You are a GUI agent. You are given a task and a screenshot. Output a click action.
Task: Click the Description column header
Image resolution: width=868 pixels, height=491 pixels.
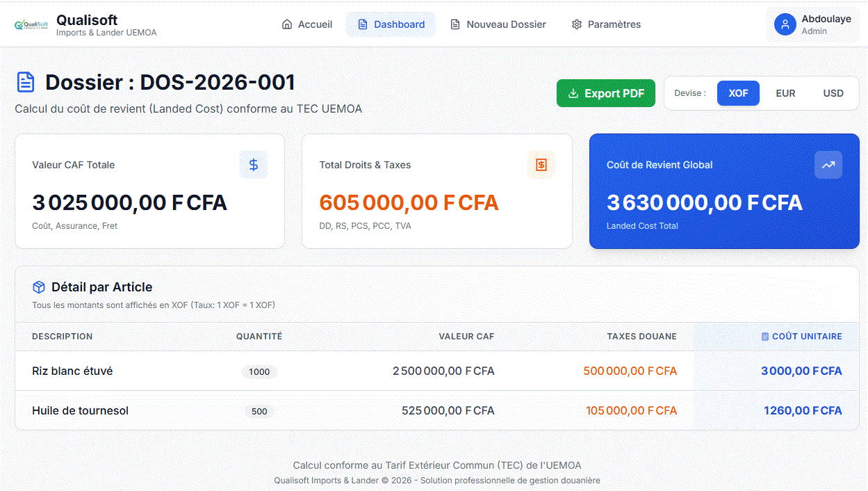click(63, 337)
